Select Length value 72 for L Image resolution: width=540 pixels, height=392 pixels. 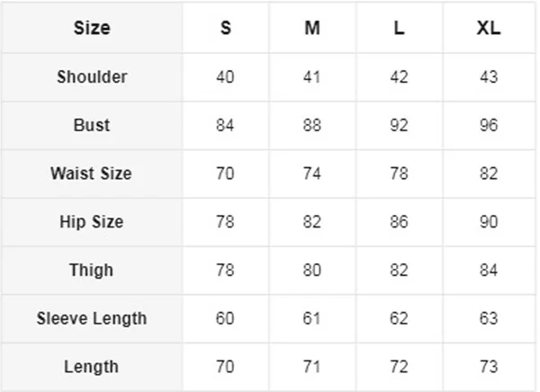(x=399, y=367)
